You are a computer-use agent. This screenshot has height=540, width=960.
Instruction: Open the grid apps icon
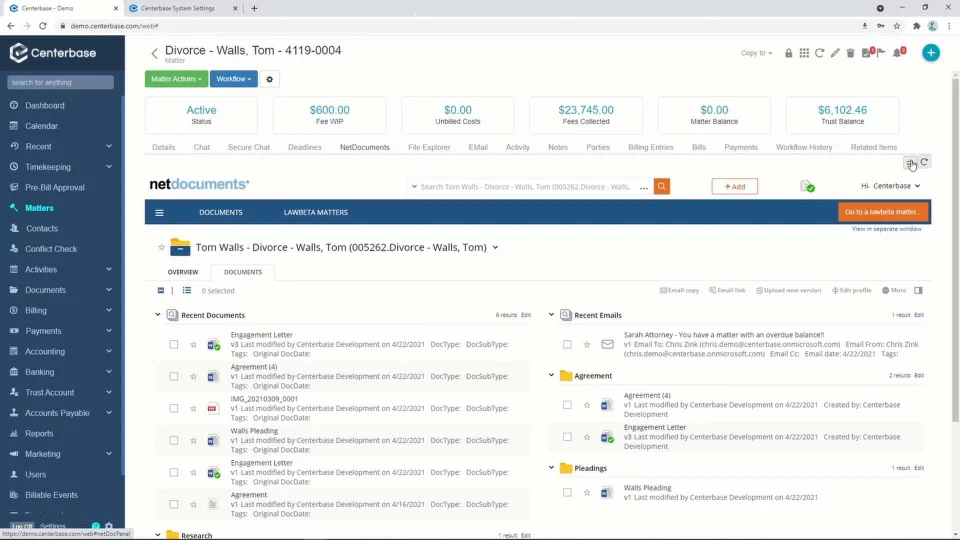(804, 53)
